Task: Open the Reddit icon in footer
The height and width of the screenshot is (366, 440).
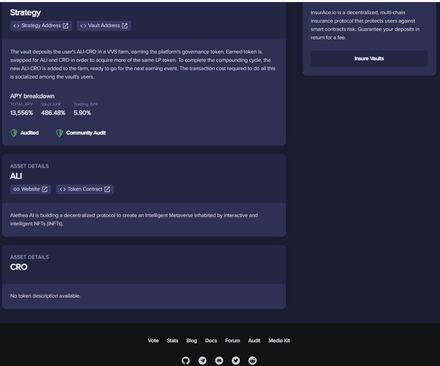Action: (x=253, y=360)
